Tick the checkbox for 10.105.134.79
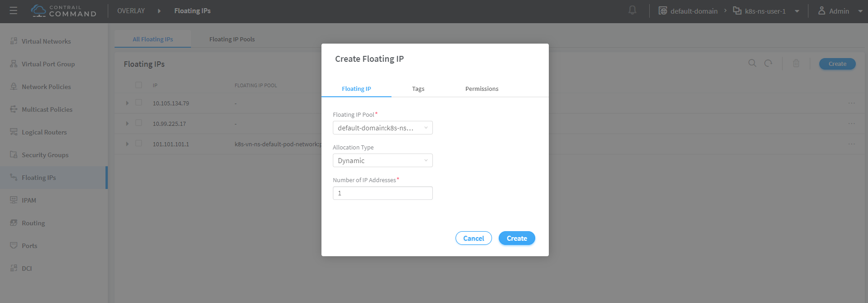Image resolution: width=868 pixels, height=303 pixels. coord(139,103)
